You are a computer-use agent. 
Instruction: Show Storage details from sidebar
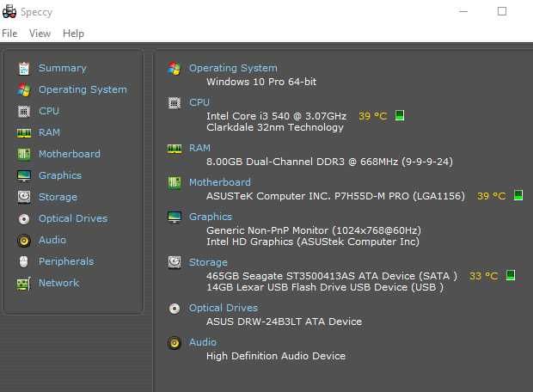tap(58, 197)
